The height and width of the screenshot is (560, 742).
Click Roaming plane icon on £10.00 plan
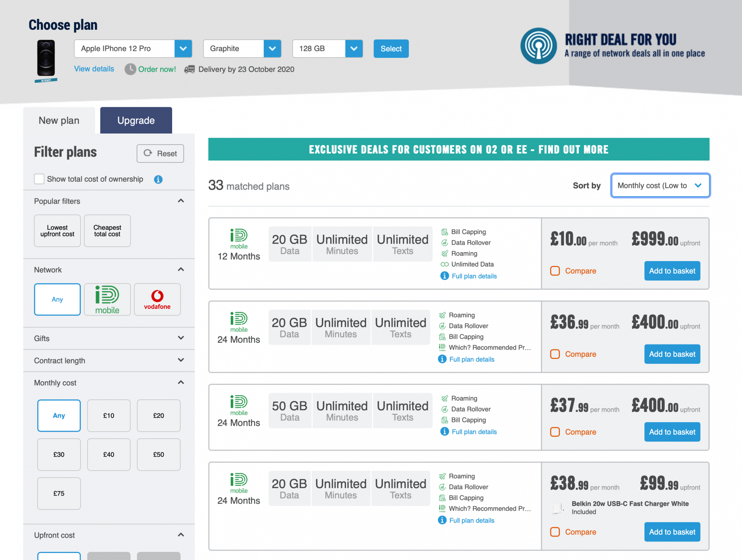tap(444, 253)
